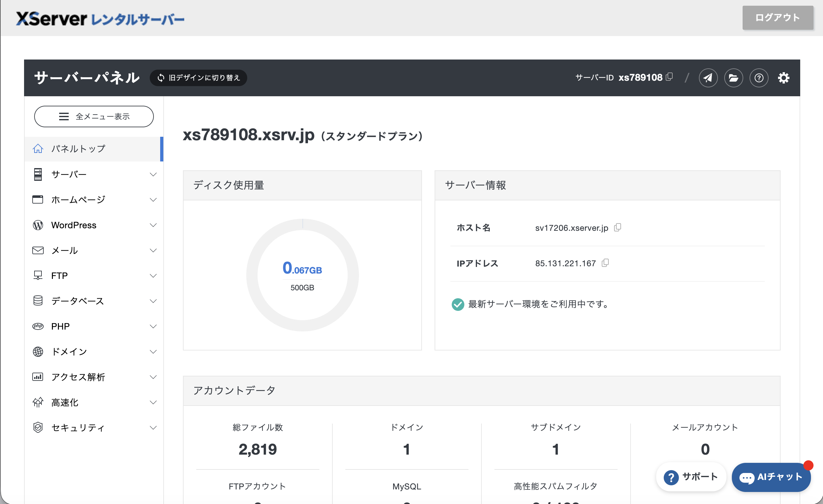Click the 総ファイル数 value 2,819
The width and height of the screenshot is (823, 504).
(258, 449)
